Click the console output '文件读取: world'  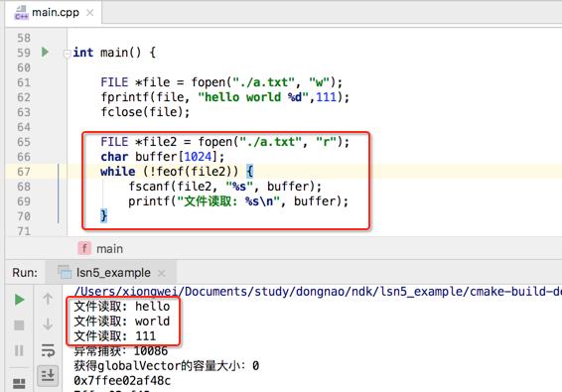click(122, 322)
